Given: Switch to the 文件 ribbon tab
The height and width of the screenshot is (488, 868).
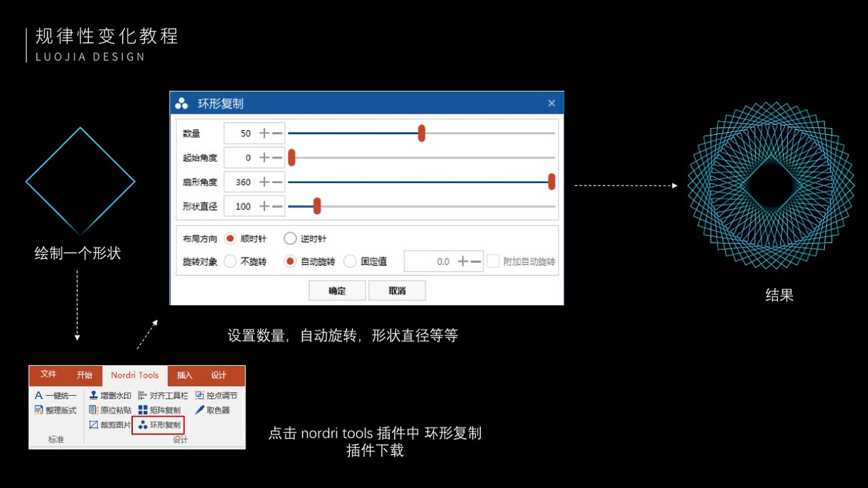Looking at the screenshot, I should [48, 375].
